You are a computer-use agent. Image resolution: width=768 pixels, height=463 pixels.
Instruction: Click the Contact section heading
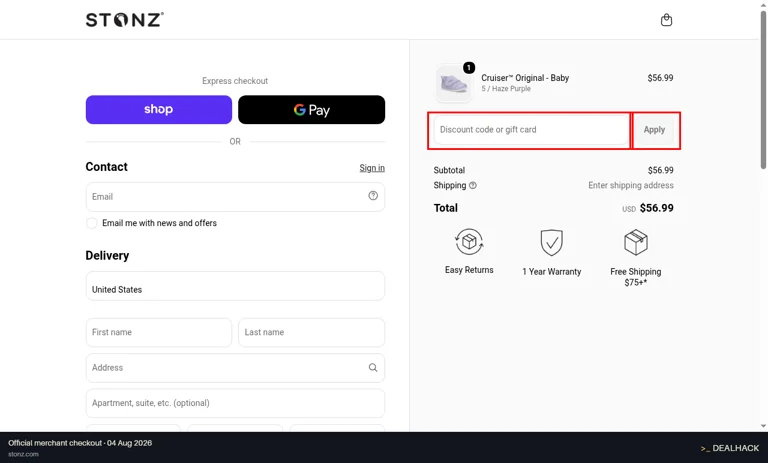pos(106,167)
